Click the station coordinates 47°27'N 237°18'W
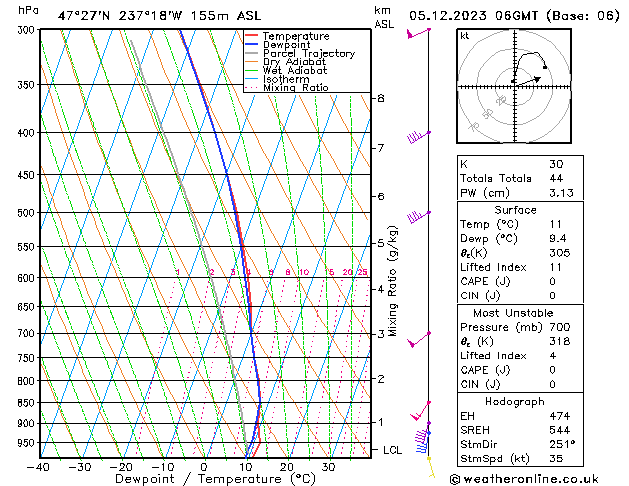The image size is (629, 486). point(120,16)
